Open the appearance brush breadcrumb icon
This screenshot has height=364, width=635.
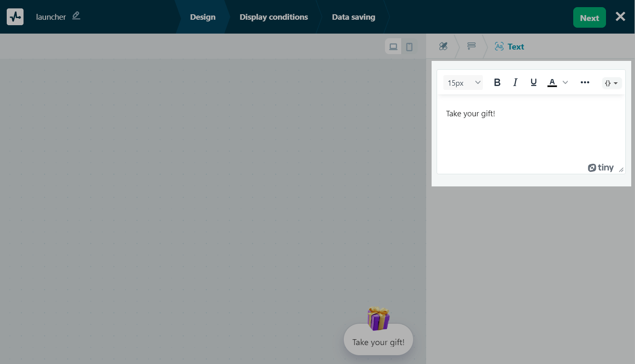click(443, 46)
